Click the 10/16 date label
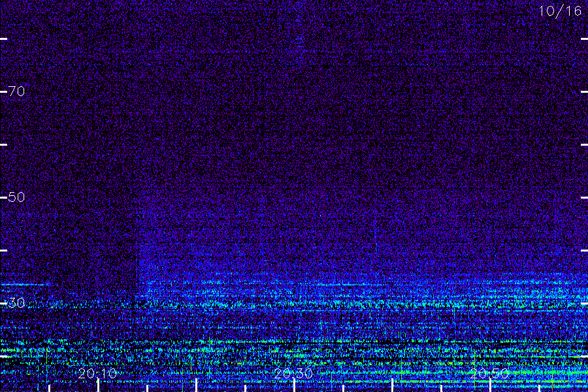Screen dimensions: 588x392 click(561, 11)
